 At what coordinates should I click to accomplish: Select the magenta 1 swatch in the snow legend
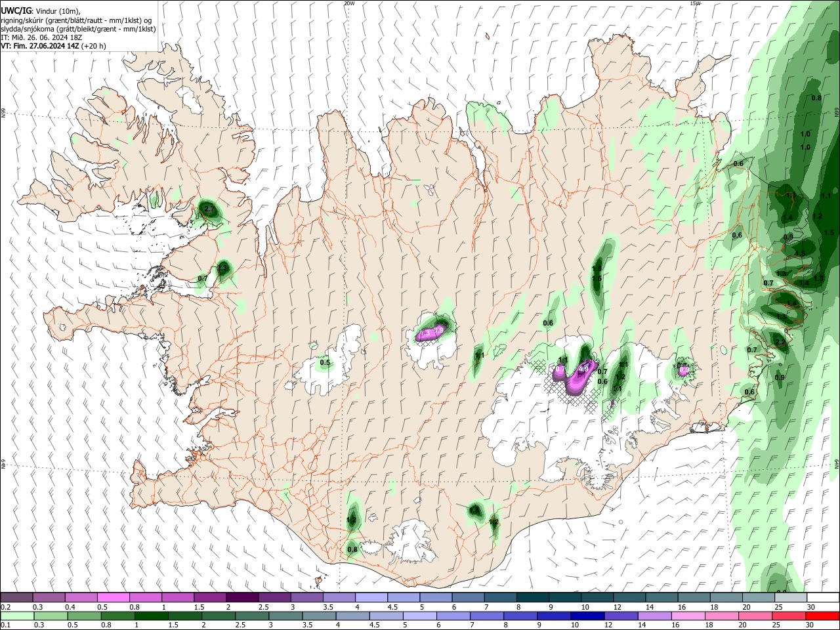177,598
